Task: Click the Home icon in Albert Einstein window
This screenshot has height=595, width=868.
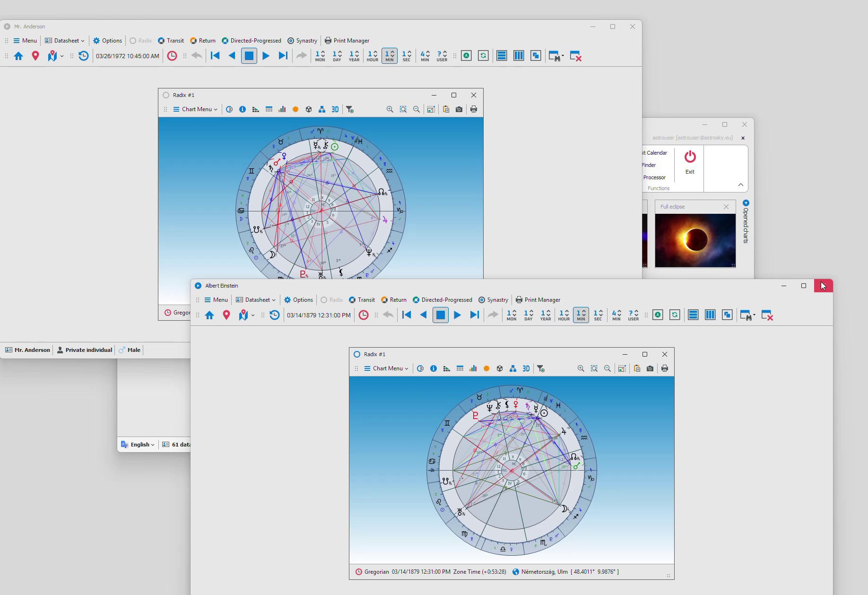Action: tap(209, 315)
